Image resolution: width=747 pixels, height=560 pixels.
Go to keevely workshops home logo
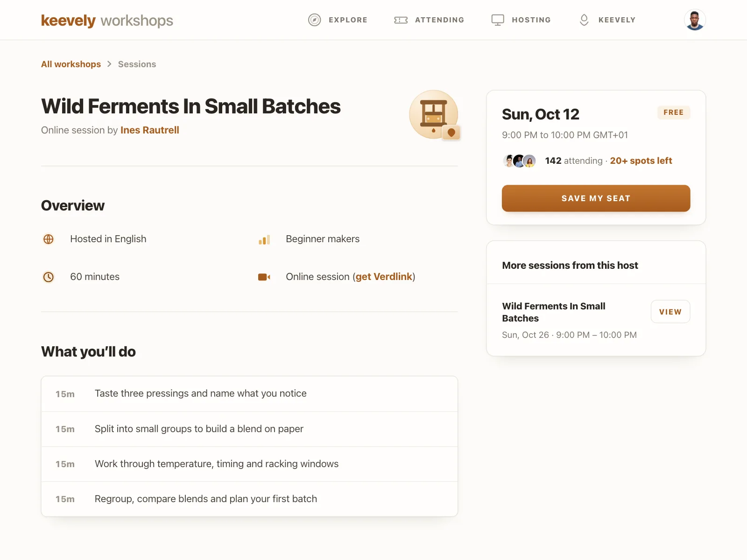107,21
